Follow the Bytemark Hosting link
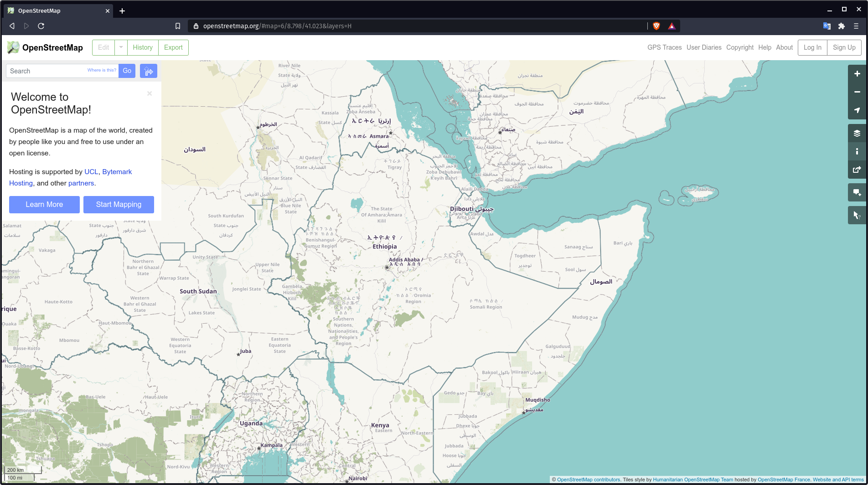Screen dimensions: 868x485 (117, 172)
